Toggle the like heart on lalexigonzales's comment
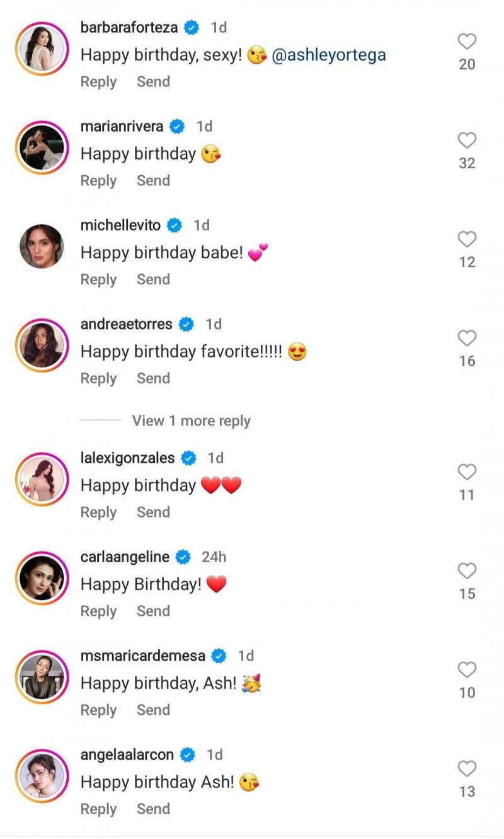The image size is (504, 839). pos(467,472)
